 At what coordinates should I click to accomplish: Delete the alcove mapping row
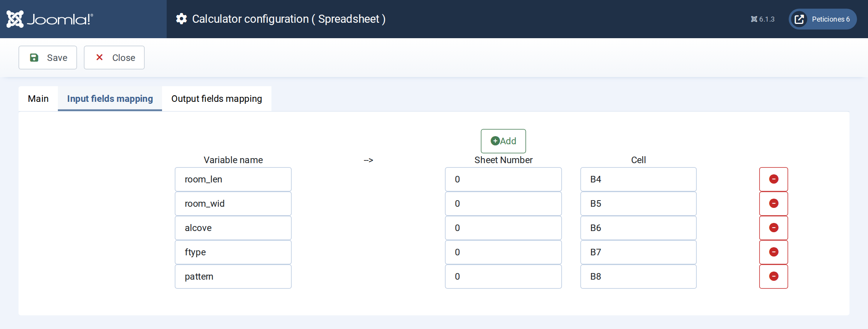[x=773, y=228]
